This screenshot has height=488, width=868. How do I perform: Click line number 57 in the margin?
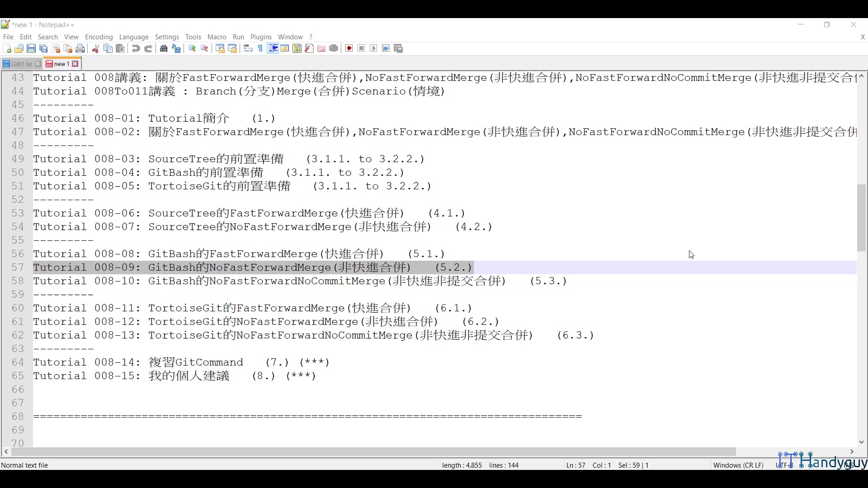[17, 267]
